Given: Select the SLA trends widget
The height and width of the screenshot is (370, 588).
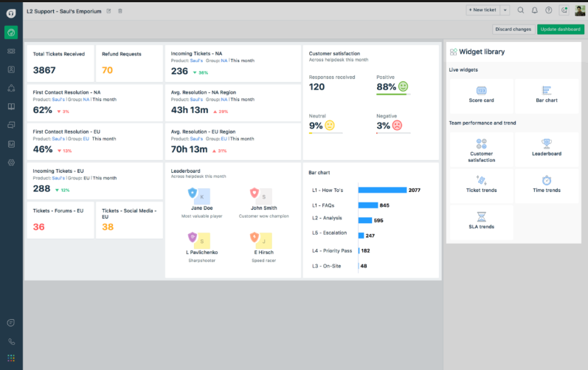Looking at the screenshot, I should click(482, 222).
